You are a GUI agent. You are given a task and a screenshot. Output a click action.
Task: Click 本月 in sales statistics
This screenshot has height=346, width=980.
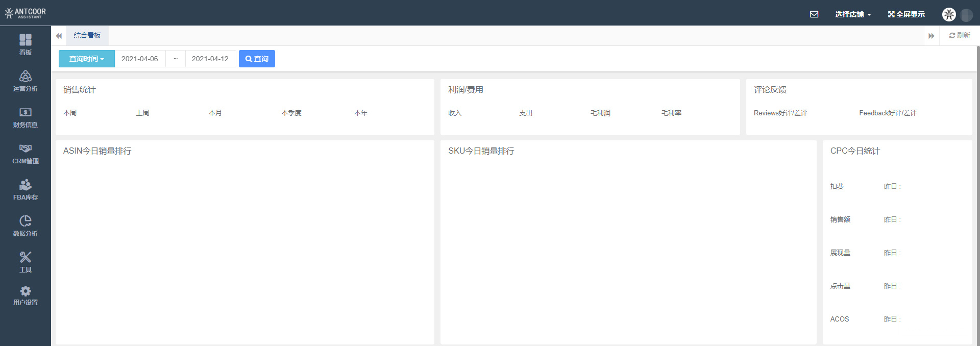215,113
